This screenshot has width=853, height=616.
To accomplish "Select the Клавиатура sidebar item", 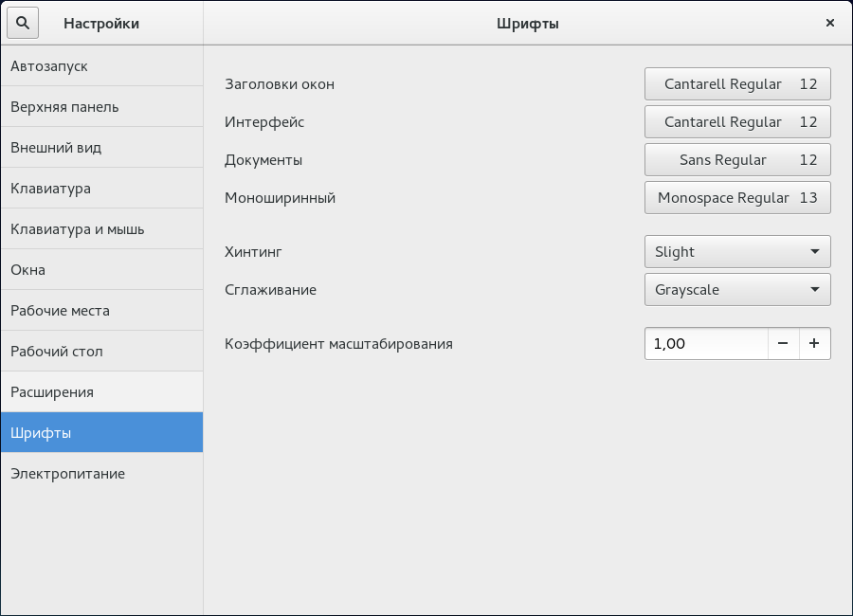I will click(x=101, y=189).
